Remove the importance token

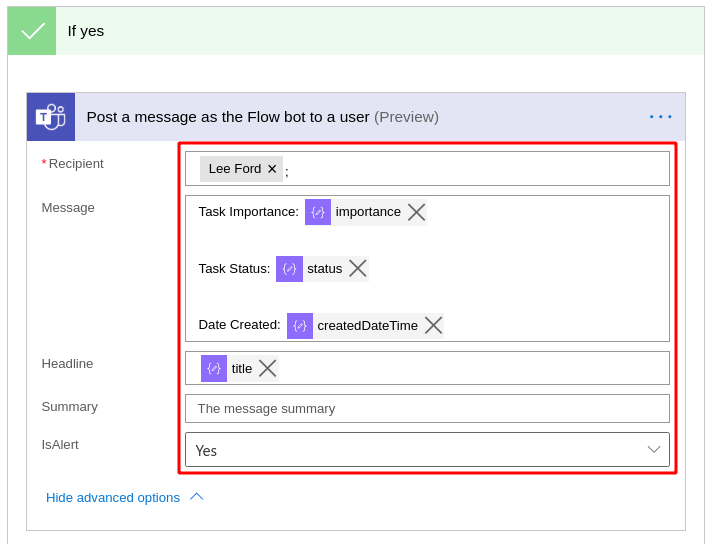click(416, 212)
